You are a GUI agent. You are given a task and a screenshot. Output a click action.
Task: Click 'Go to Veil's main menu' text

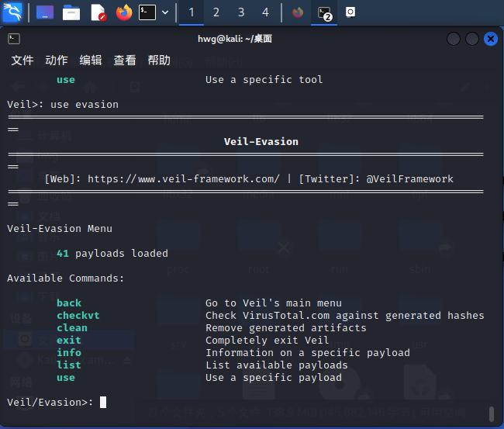[274, 303]
